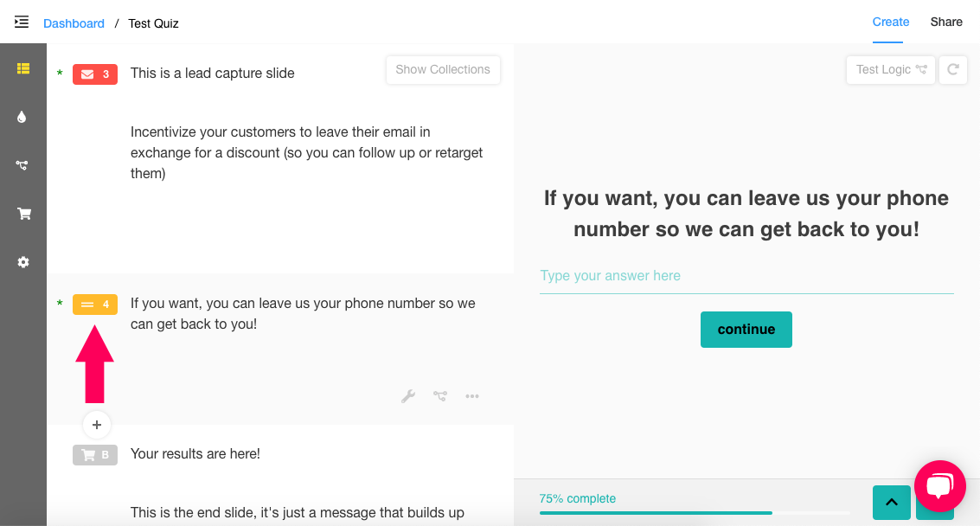
Task: Open the settings gear in sidebar
Action: 23,262
